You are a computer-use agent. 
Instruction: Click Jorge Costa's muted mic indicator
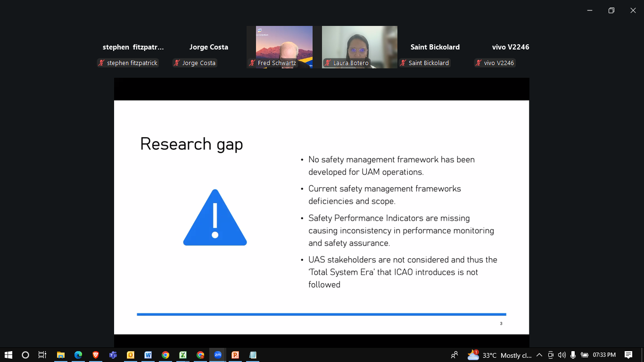click(x=177, y=63)
